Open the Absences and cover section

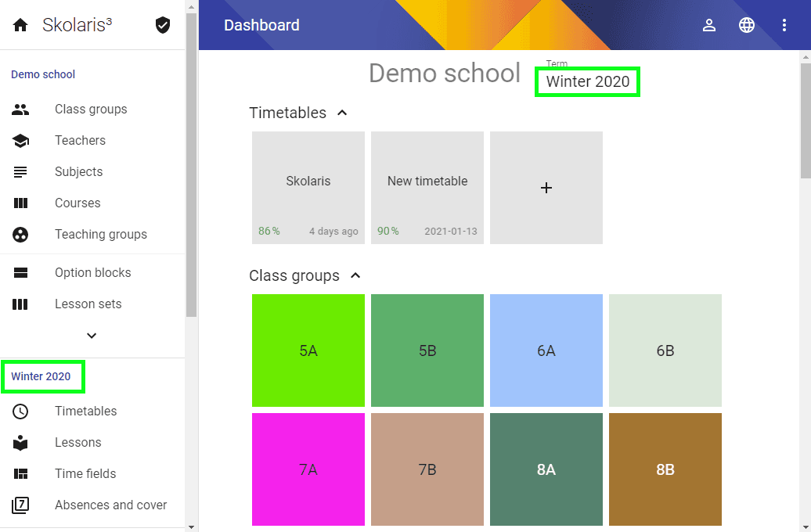click(x=110, y=505)
